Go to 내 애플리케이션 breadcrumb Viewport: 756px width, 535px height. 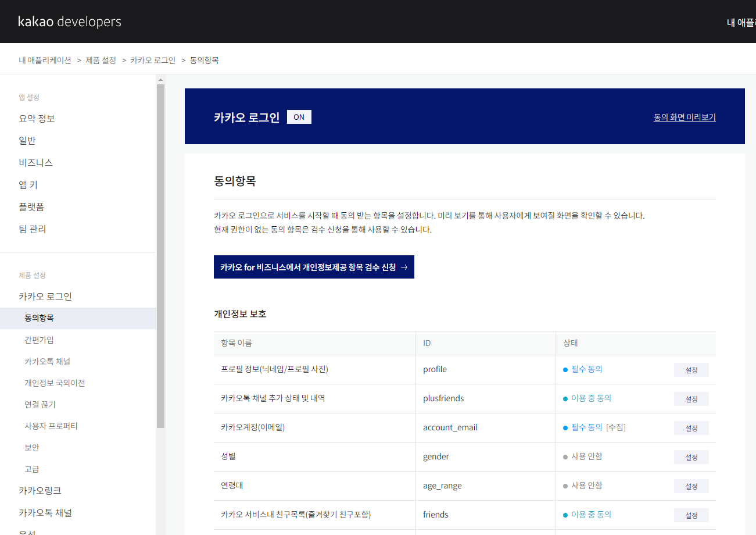pos(45,60)
